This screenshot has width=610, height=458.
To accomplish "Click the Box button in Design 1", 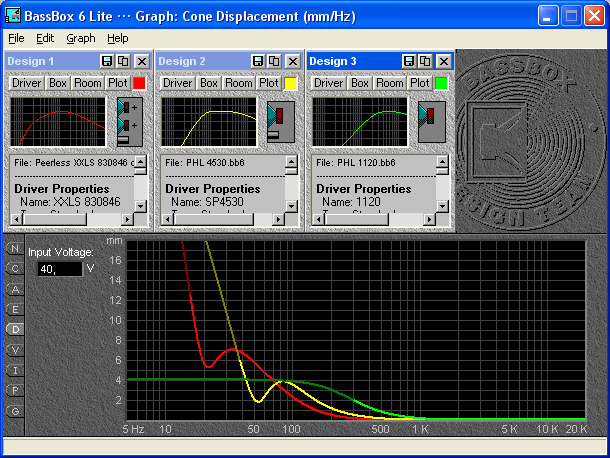I will [x=58, y=83].
